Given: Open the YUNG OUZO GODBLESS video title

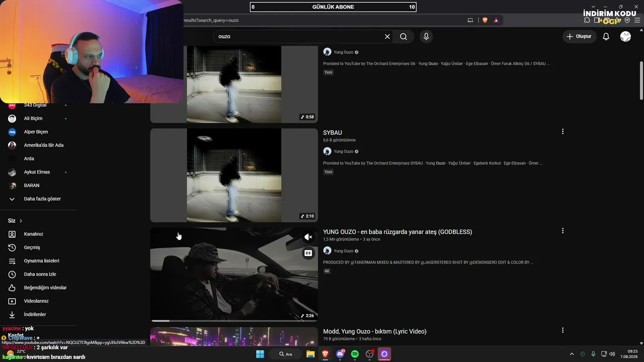Looking at the screenshot, I should point(397,232).
